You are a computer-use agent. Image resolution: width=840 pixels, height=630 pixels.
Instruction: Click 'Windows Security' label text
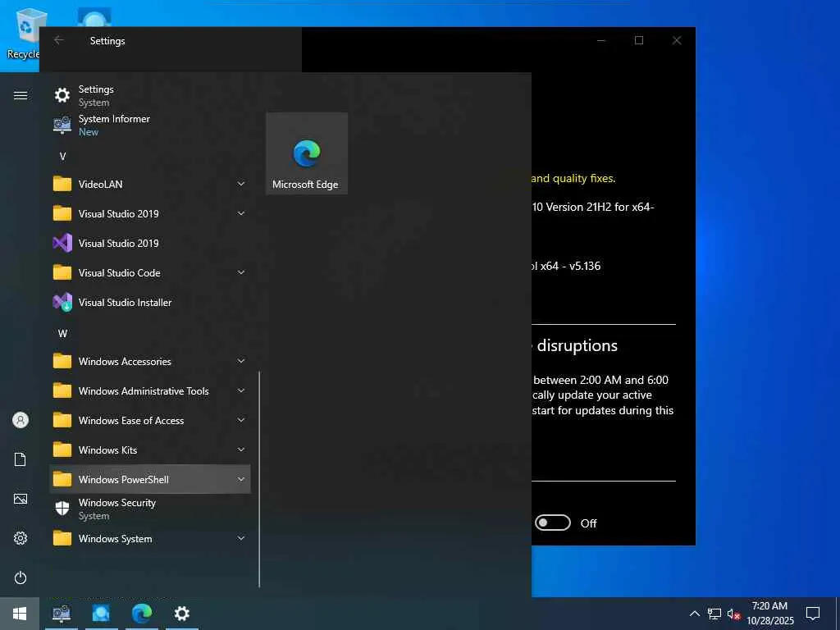tap(117, 503)
